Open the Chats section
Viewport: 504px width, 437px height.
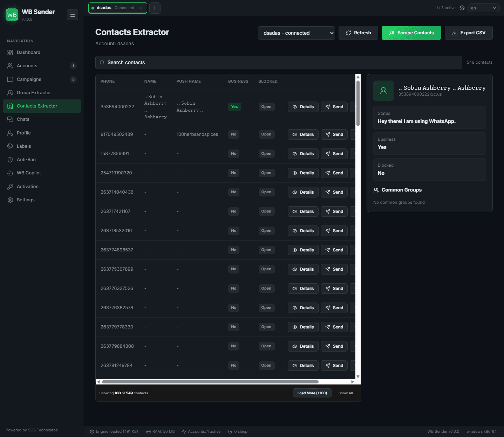(42, 119)
